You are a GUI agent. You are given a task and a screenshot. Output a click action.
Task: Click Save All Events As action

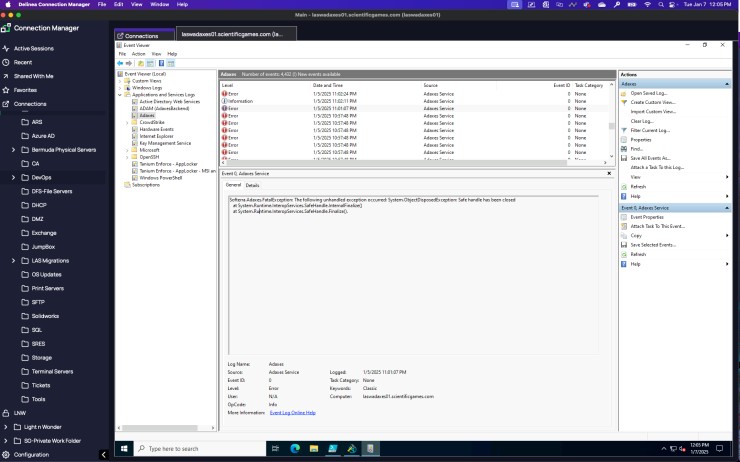tap(650, 158)
